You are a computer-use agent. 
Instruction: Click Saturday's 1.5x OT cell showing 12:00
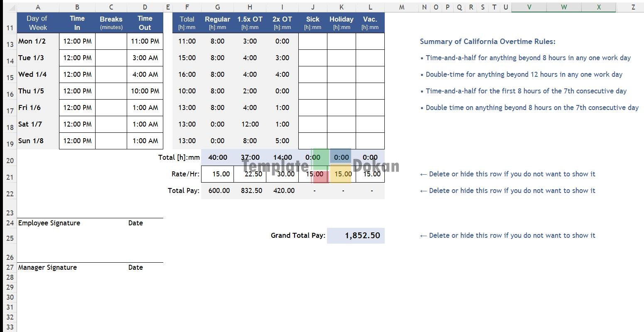click(x=250, y=124)
